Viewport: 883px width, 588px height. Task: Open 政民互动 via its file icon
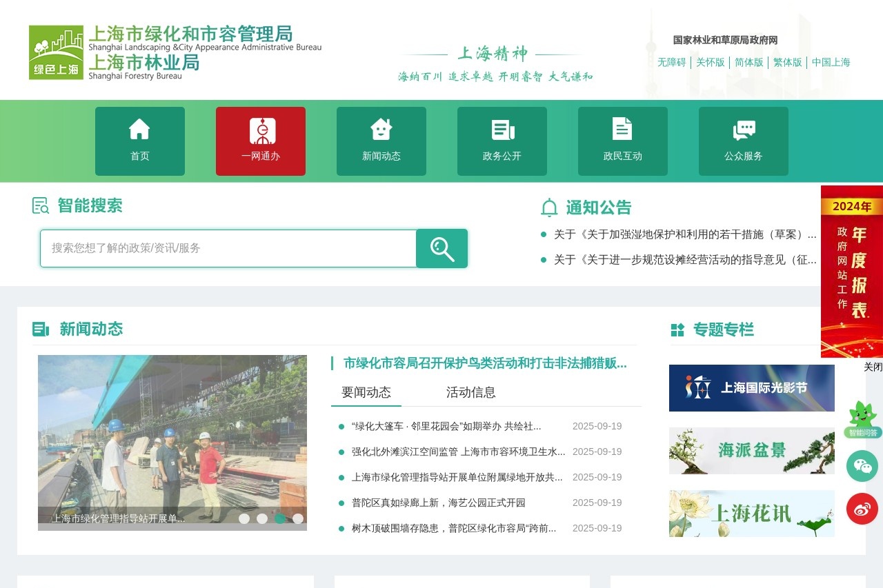click(622, 128)
